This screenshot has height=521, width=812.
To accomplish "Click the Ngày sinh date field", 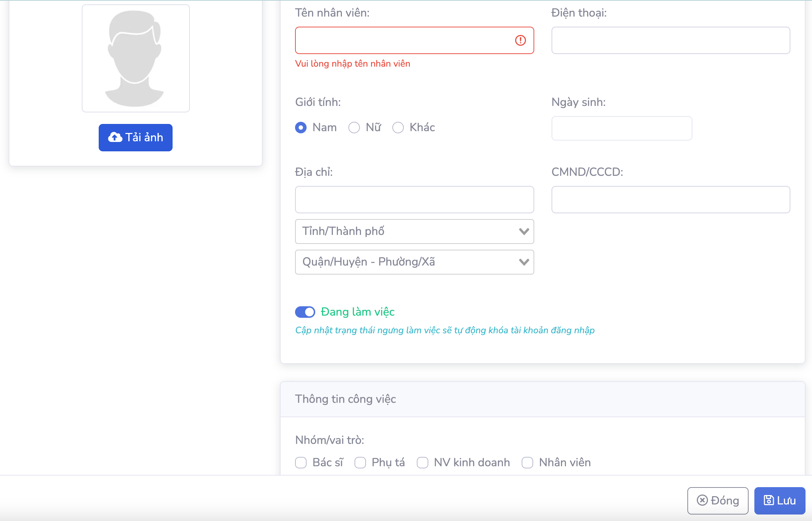I will [621, 128].
